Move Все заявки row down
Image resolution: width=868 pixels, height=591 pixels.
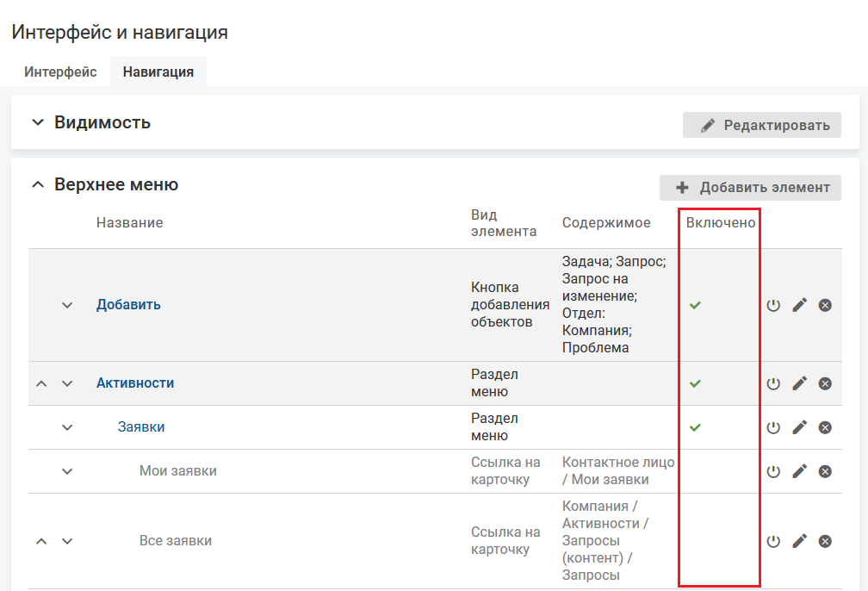point(67,541)
